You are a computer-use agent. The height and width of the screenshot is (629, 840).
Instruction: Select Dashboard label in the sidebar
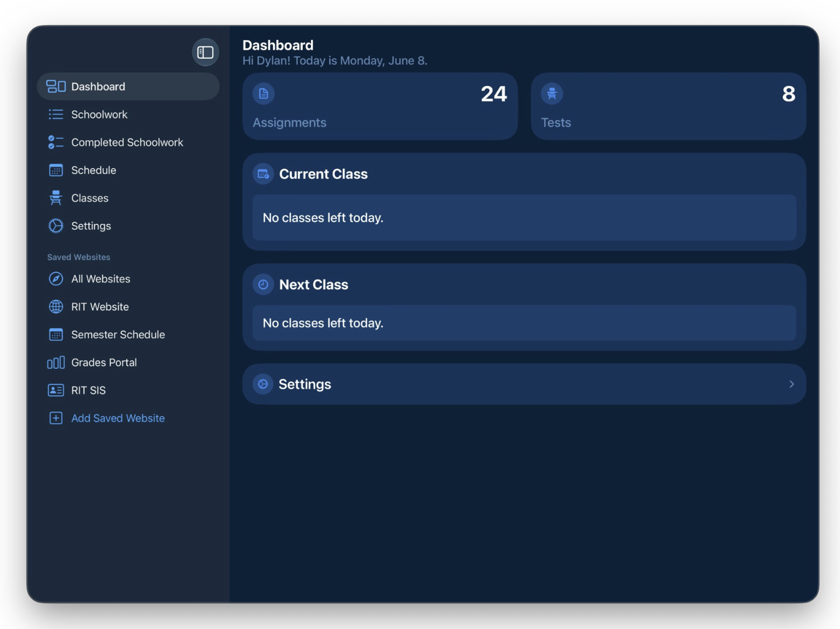pyautogui.click(x=98, y=86)
